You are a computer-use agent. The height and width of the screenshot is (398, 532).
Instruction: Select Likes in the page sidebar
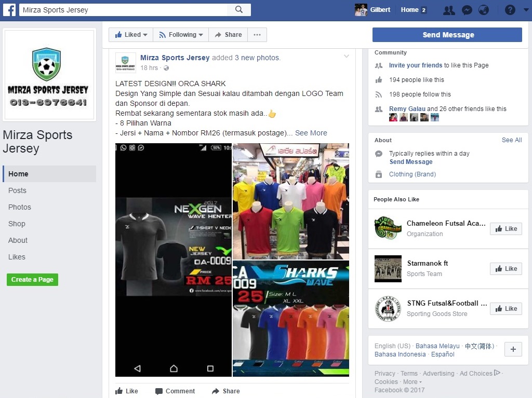[x=17, y=257]
